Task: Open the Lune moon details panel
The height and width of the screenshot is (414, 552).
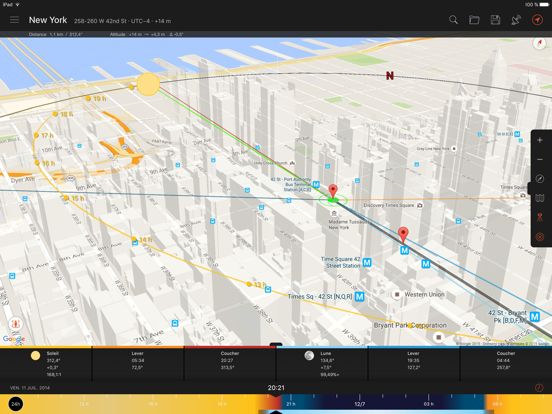Action: pos(322,364)
